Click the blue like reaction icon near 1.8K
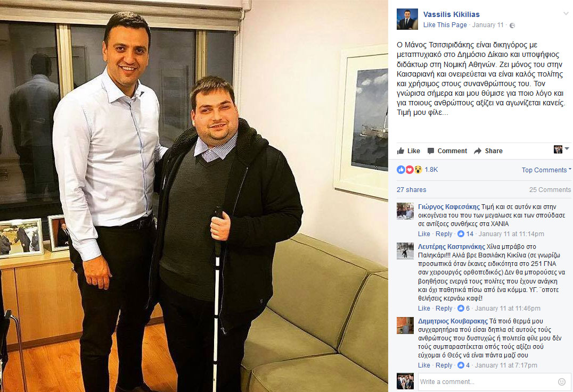This screenshot has height=392, width=573. pos(401,170)
